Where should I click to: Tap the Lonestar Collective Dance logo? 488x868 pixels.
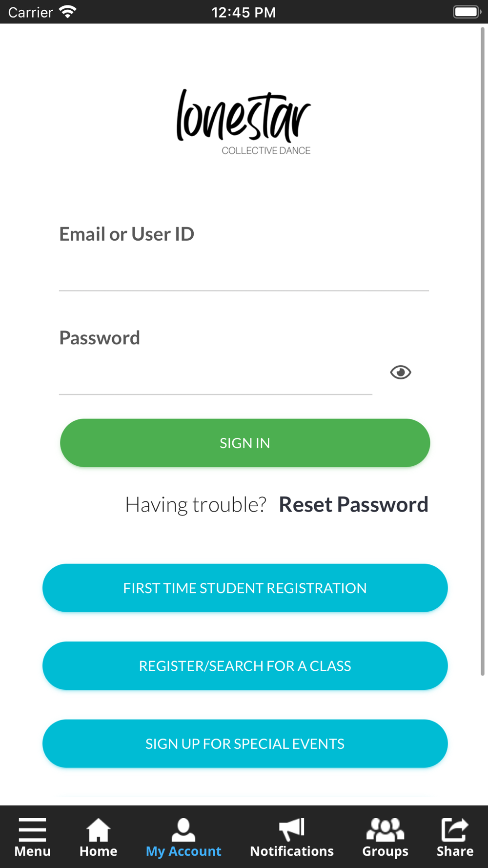244,122
